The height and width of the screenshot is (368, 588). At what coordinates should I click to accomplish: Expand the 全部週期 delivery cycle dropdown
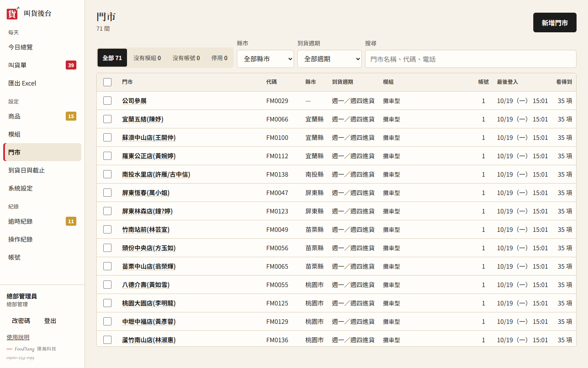(330, 59)
